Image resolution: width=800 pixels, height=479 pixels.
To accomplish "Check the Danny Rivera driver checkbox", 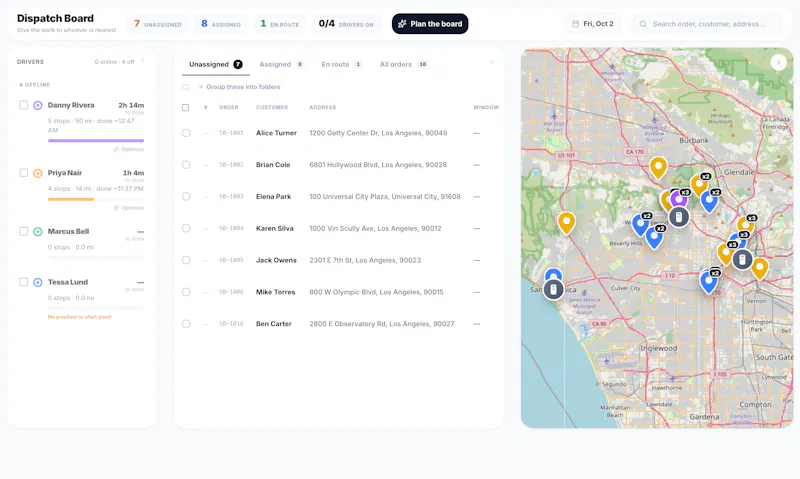I will click(x=23, y=105).
